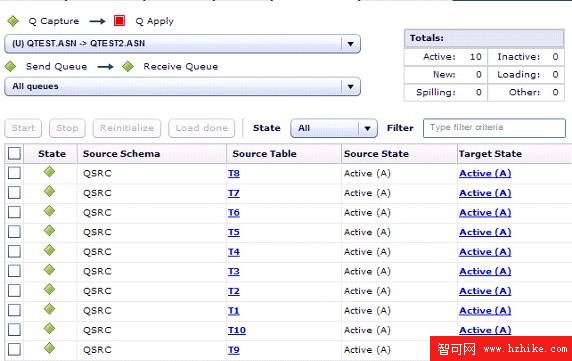Screen dimensions: 572x361
Task: Open source table T4 link
Action: click(234, 252)
